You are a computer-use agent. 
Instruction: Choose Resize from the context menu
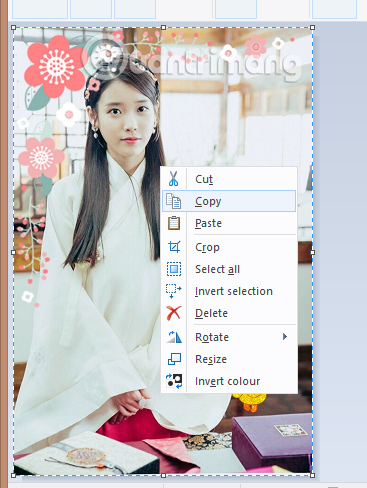229,359
